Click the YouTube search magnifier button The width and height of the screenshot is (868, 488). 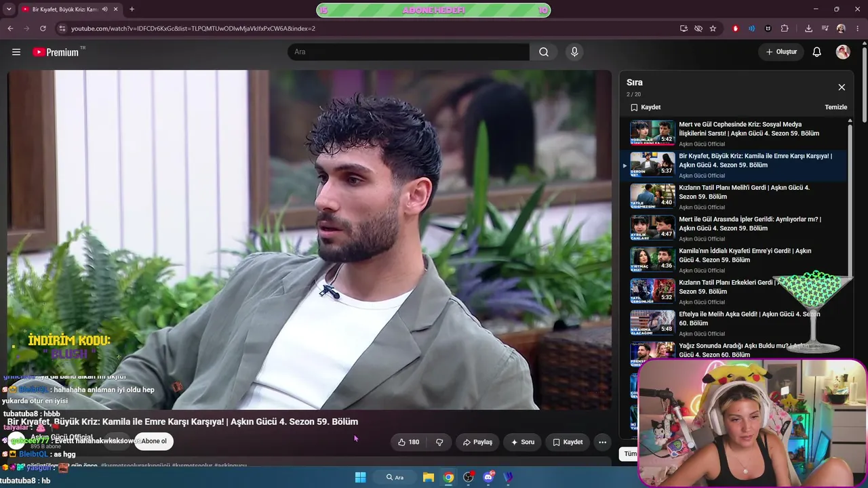point(544,52)
